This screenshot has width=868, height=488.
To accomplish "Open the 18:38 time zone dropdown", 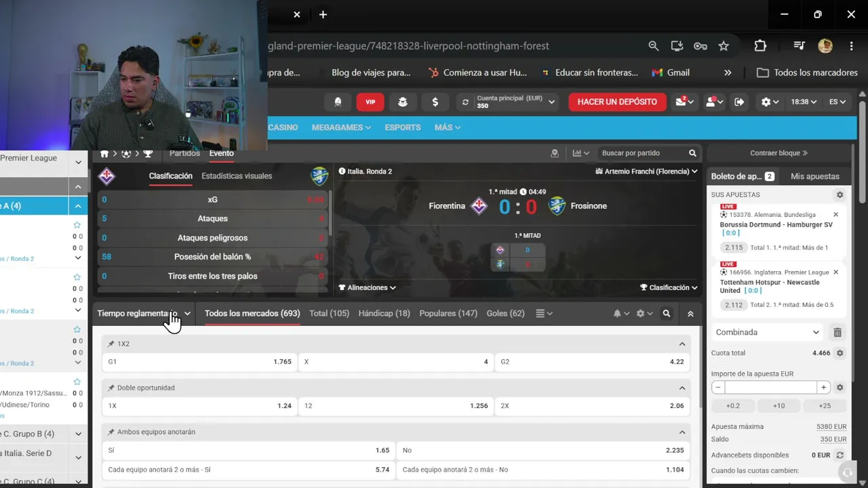I will [x=804, y=102].
